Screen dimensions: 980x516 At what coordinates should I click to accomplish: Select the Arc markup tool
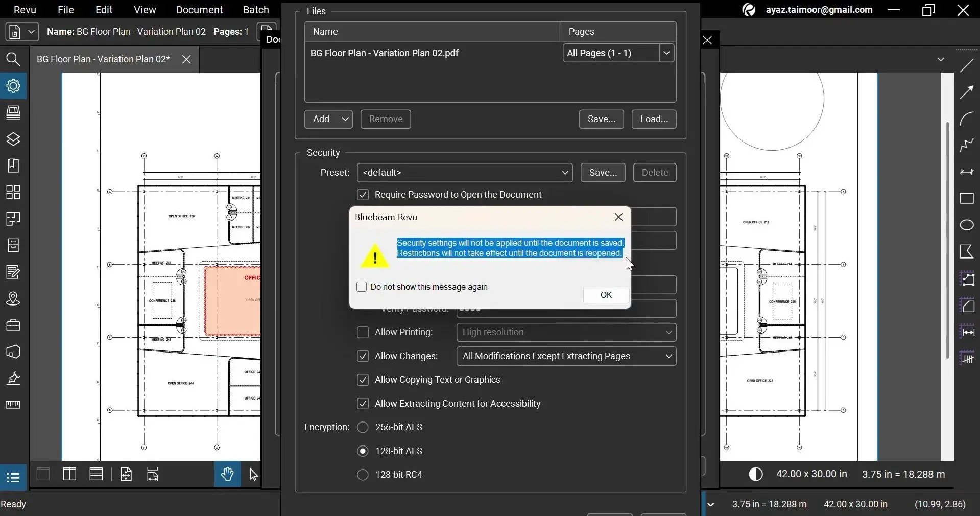967,119
